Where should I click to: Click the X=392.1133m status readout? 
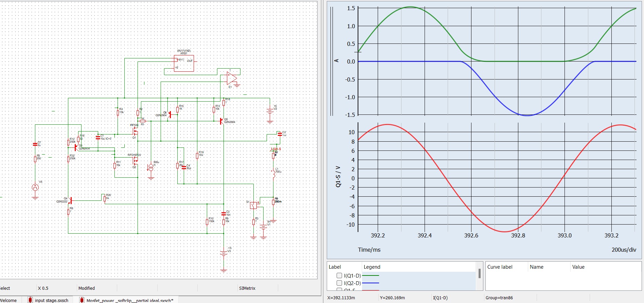[x=341, y=298]
